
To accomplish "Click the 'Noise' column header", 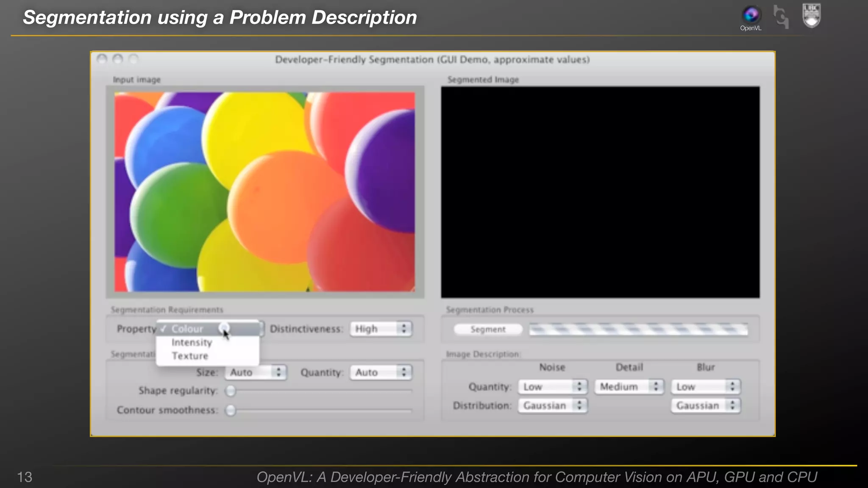I will click(552, 367).
